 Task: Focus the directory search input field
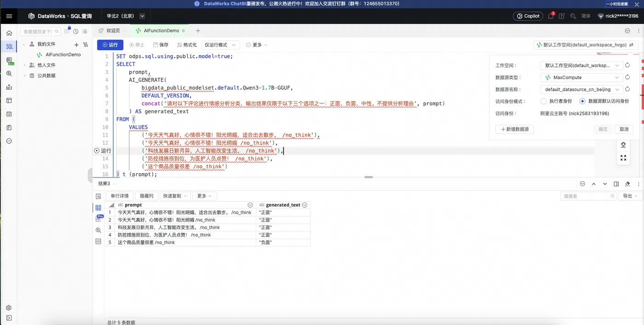tap(40, 32)
